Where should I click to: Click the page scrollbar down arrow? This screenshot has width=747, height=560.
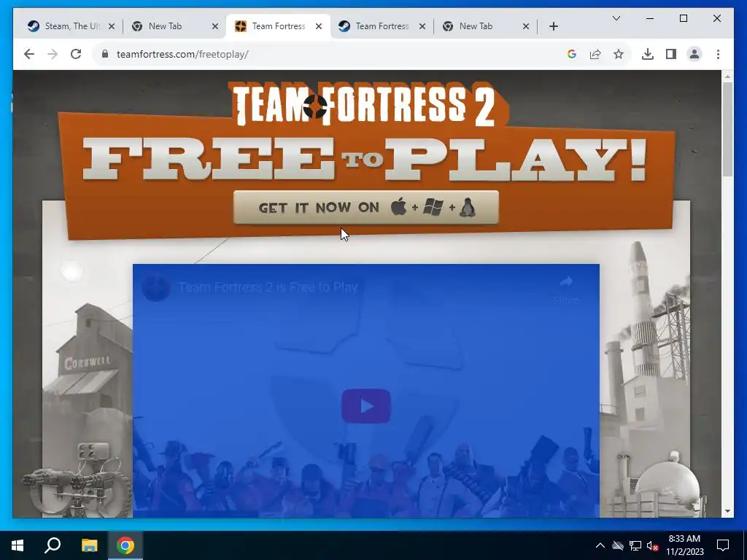[x=727, y=511]
